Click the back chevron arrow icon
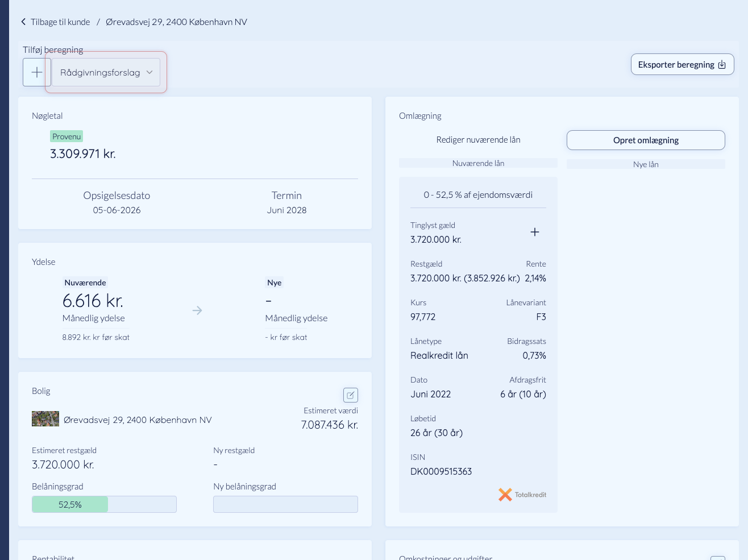748x560 pixels. [23, 22]
